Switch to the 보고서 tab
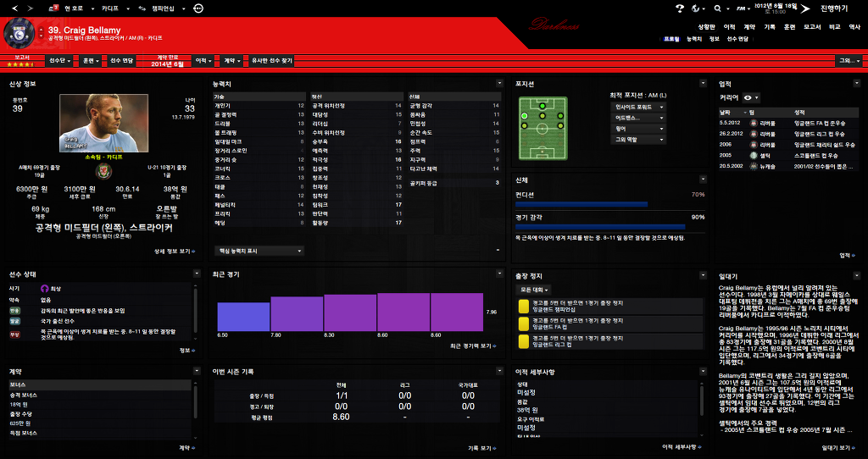868x459 pixels. click(812, 26)
